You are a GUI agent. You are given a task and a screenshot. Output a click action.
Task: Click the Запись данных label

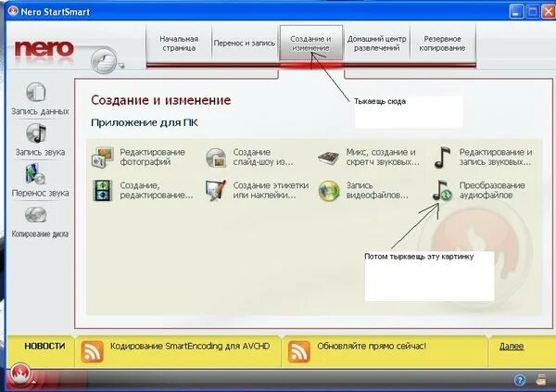pyautogui.click(x=40, y=111)
